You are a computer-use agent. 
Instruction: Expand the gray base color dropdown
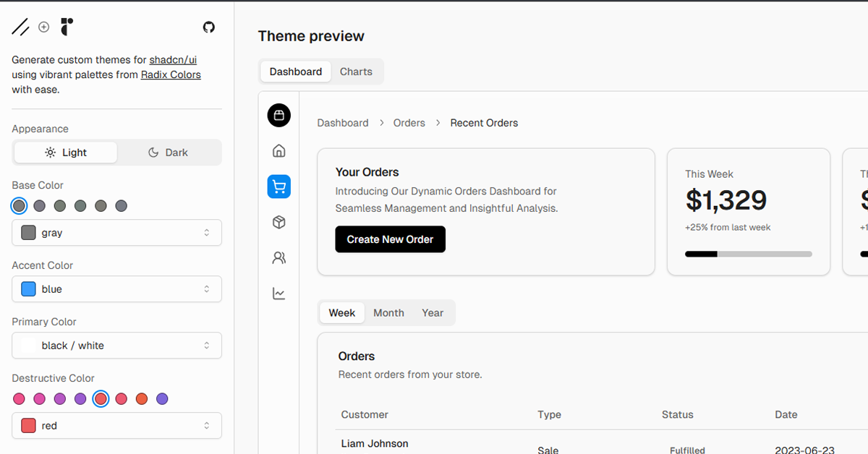pyautogui.click(x=116, y=233)
